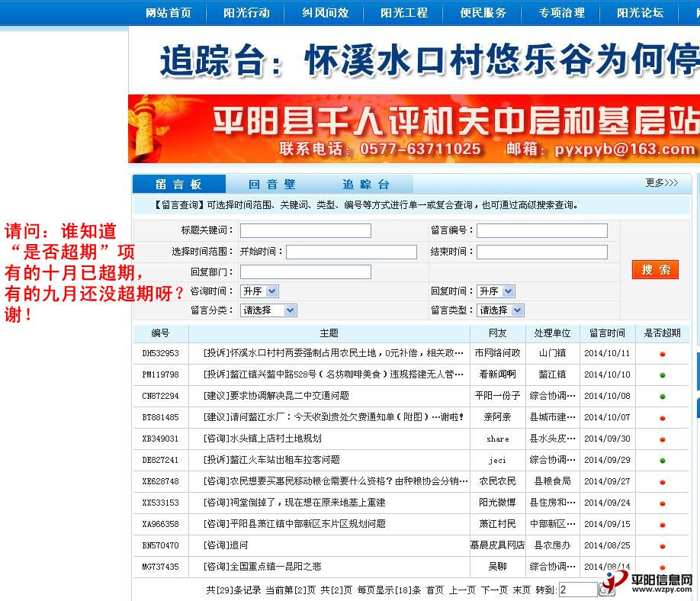700x601 pixels.
Task: Click the red status dot for XB349031
Action: click(663, 439)
